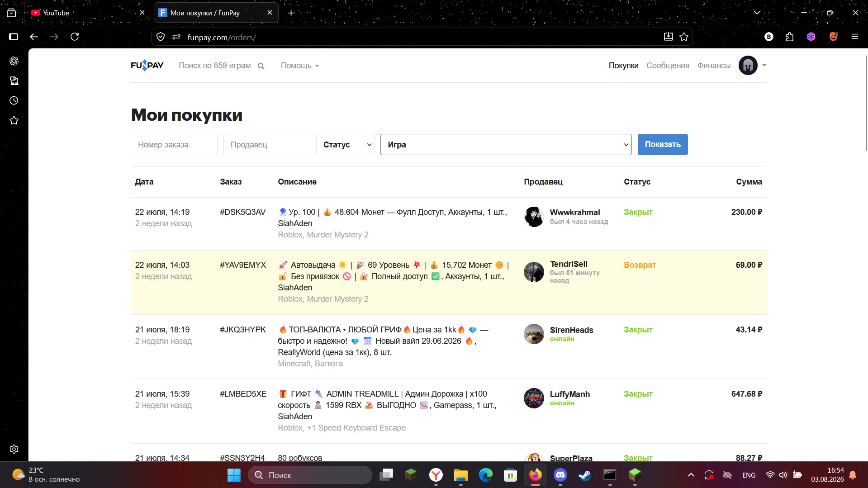Open the purple hexagon extension icon
This screenshot has width=868, height=488.
click(x=811, y=37)
